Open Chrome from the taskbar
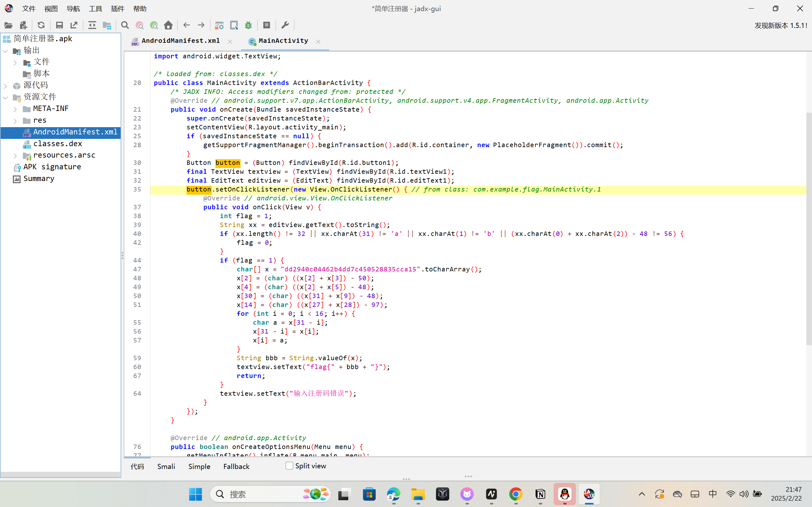Viewport: 812px width, 507px height. coord(516,494)
